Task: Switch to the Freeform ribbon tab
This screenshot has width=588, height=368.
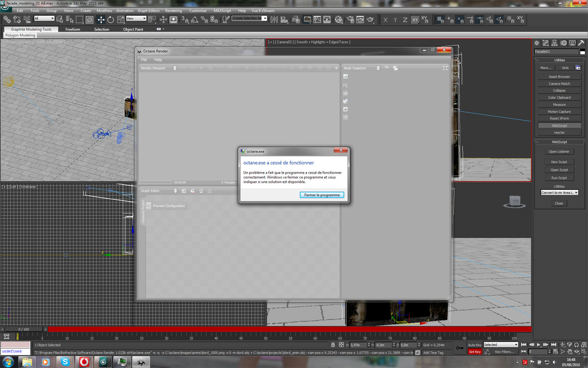Action: 73,29
